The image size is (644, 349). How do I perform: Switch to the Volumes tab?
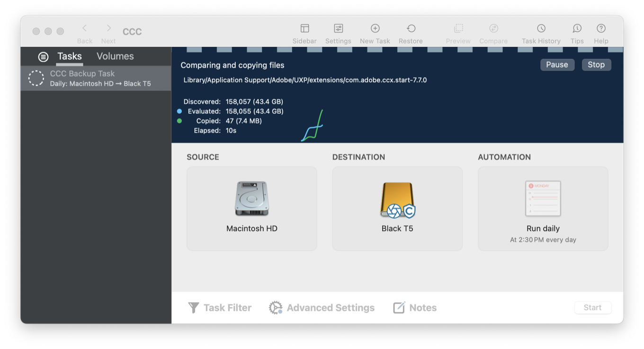tap(115, 56)
